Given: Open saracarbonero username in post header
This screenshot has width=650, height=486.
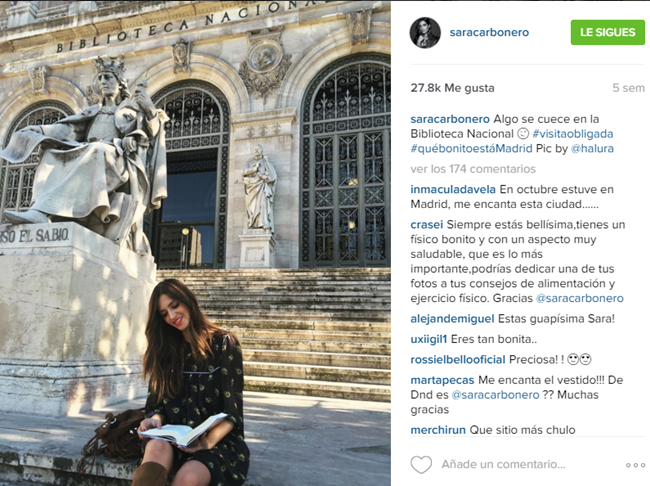Looking at the screenshot, I should pyautogui.click(x=489, y=32).
